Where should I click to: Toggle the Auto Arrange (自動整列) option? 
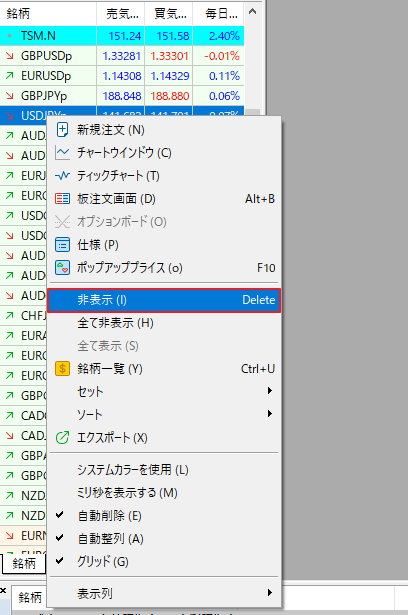pyautogui.click(x=164, y=539)
